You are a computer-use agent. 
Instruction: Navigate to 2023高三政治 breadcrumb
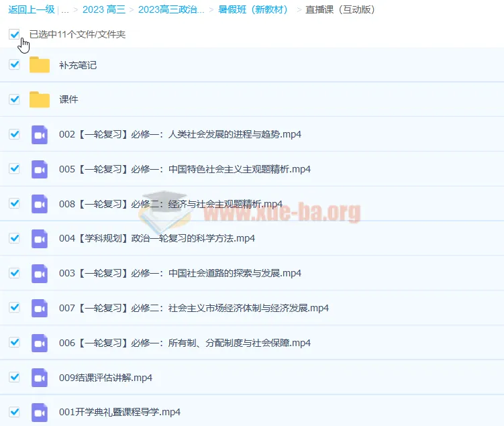tap(171, 10)
